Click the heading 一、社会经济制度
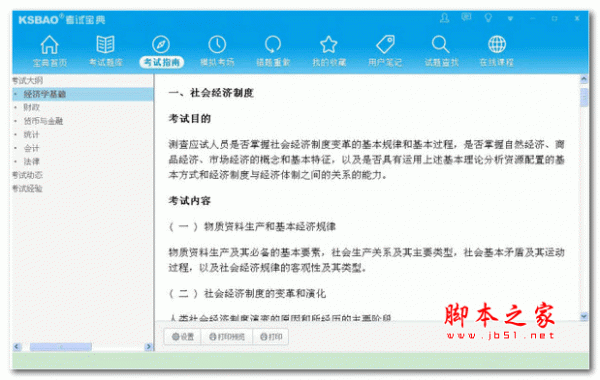The height and width of the screenshot is (380, 600). click(x=211, y=93)
